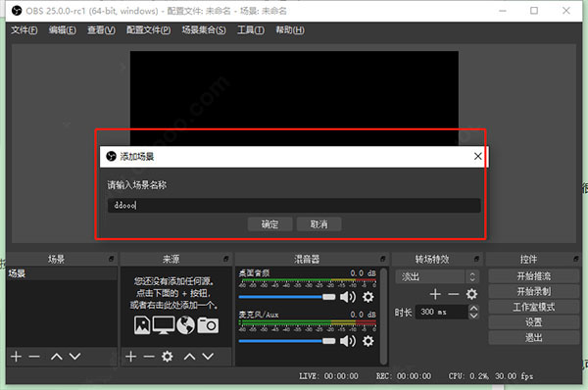The width and height of the screenshot is (588, 390).
Task: Adjust the 麦克风/Aux volume slider
Action: coord(287,341)
